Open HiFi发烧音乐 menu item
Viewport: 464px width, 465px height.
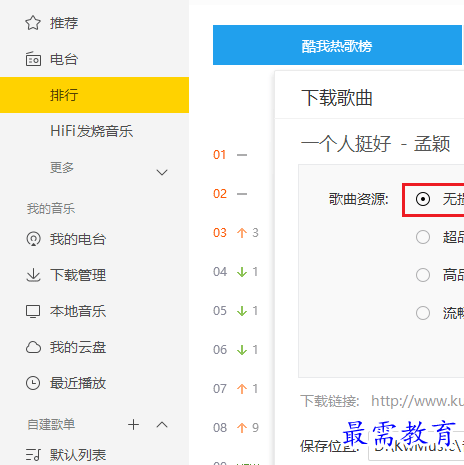coord(91,131)
